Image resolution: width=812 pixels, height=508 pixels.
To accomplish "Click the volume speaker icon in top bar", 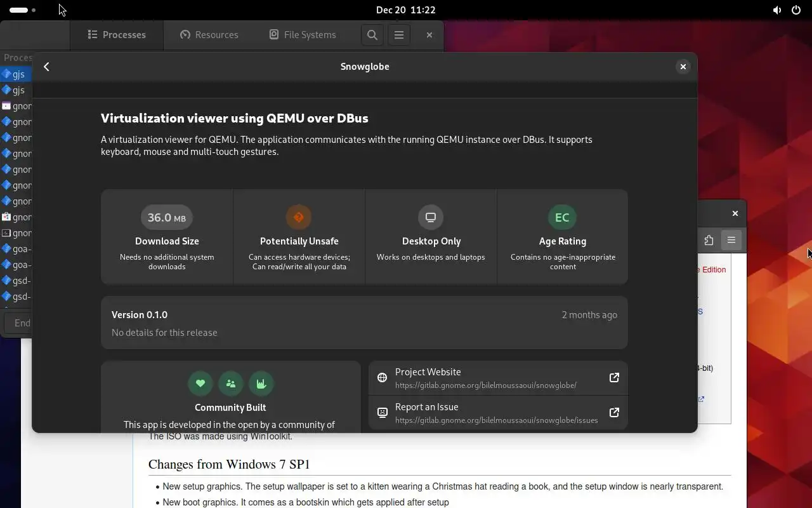I will 777,10.
